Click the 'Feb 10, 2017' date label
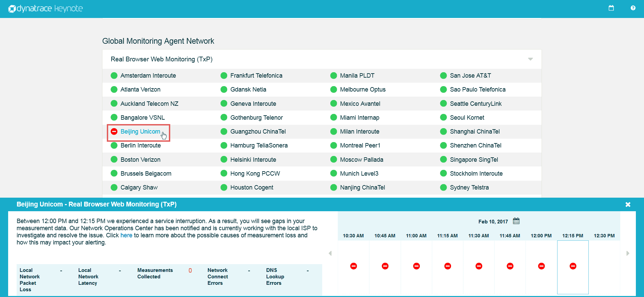This screenshot has height=297, width=644. [x=493, y=222]
